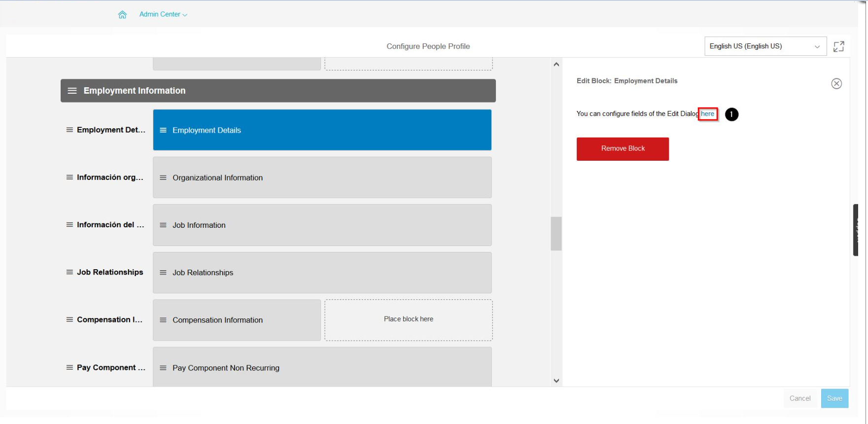Click the Remove Block button
This screenshot has height=424, width=868.
623,149
